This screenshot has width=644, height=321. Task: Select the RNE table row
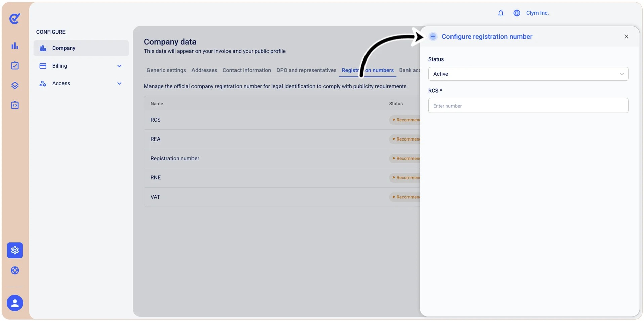coord(282,178)
